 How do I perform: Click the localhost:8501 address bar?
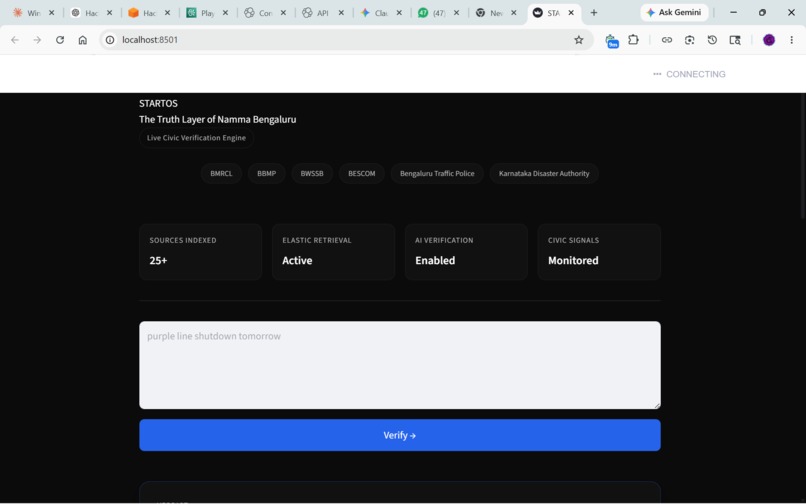click(x=344, y=40)
